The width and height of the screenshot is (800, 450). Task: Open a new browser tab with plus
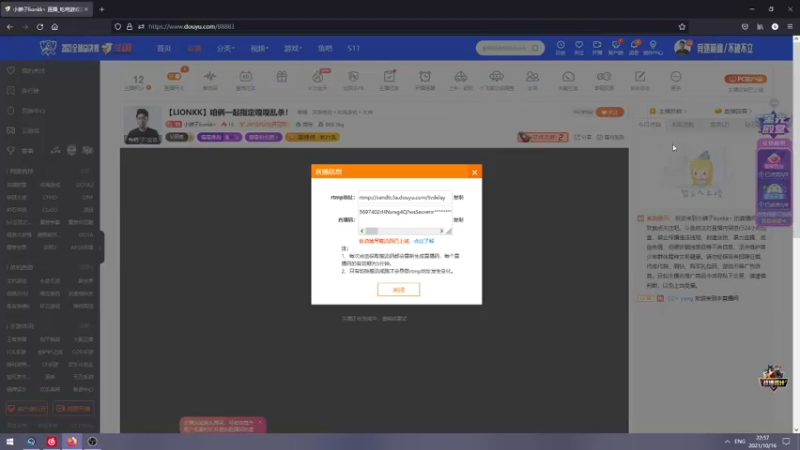102,9
